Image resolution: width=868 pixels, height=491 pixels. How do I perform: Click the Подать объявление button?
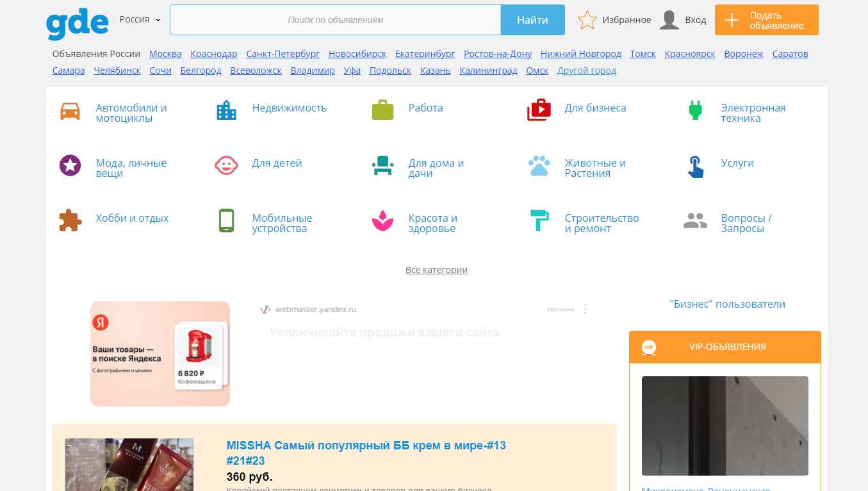(767, 20)
